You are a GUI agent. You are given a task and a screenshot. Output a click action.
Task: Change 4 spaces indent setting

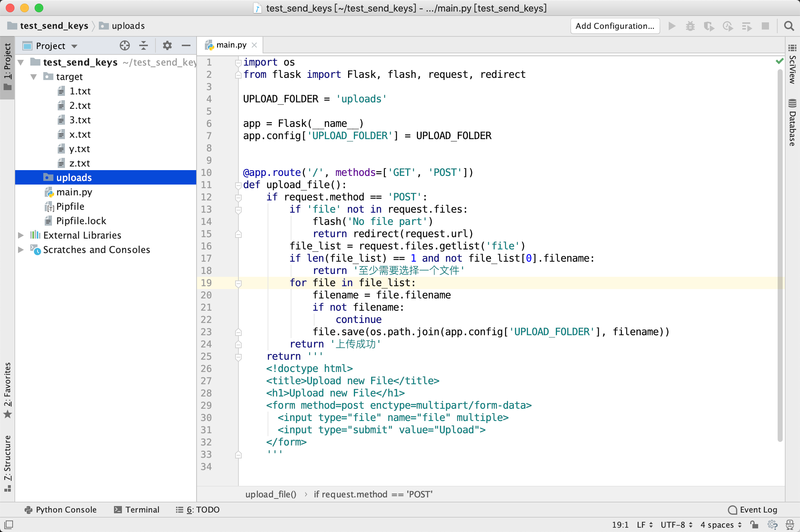(721, 524)
